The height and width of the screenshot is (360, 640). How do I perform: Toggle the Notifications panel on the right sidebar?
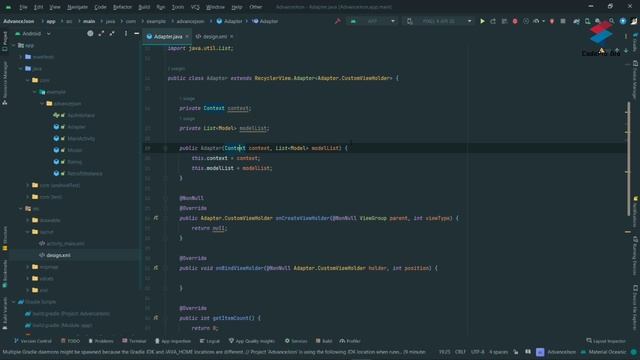click(635, 211)
